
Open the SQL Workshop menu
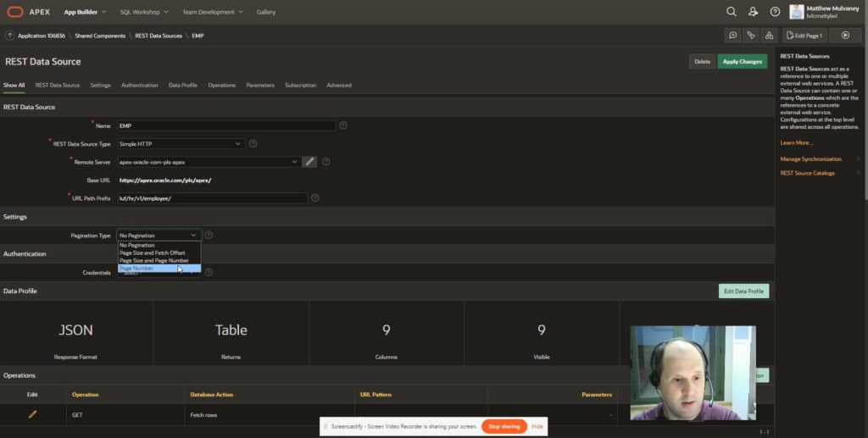click(144, 12)
